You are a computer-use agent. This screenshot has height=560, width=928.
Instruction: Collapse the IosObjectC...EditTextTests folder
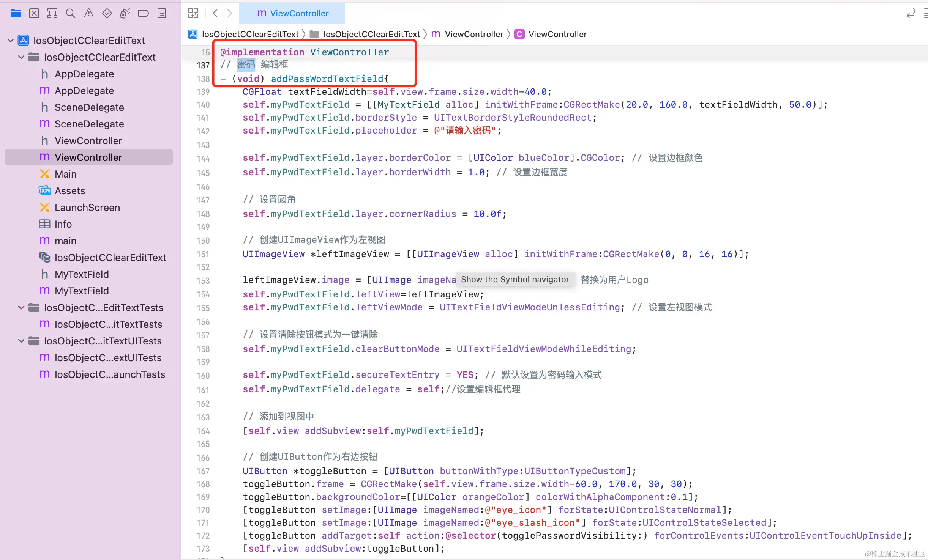(x=21, y=307)
